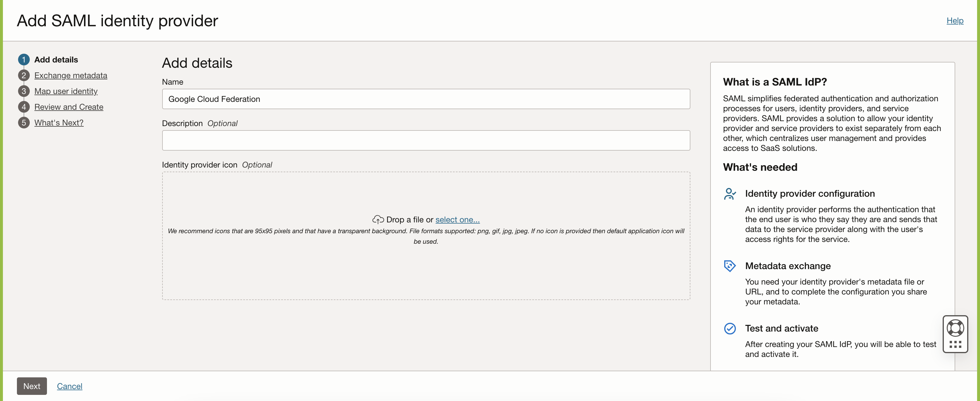
Task: Click the identity provider configuration person icon
Action: coord(730,193)
